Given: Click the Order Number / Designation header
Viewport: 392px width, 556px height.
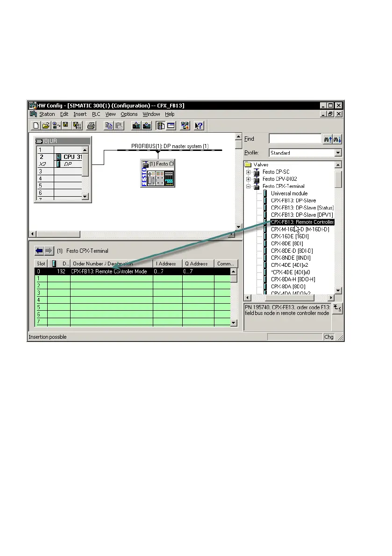Looking at the screenshot, I should (x=111, y=264).
